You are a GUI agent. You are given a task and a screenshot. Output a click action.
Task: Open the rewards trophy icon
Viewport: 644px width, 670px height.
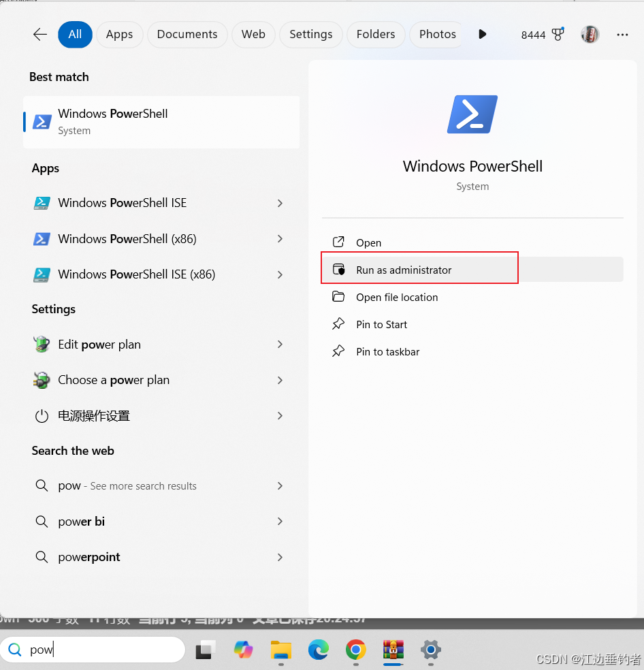558,34
